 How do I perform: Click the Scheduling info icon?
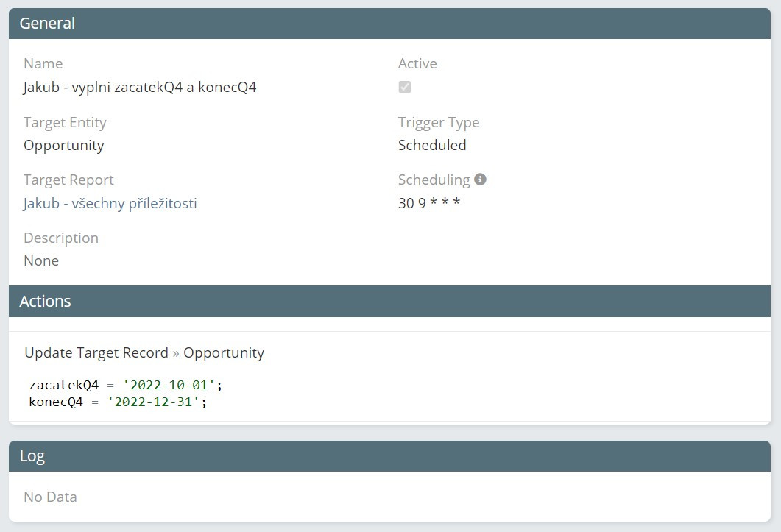click(480, 180)
